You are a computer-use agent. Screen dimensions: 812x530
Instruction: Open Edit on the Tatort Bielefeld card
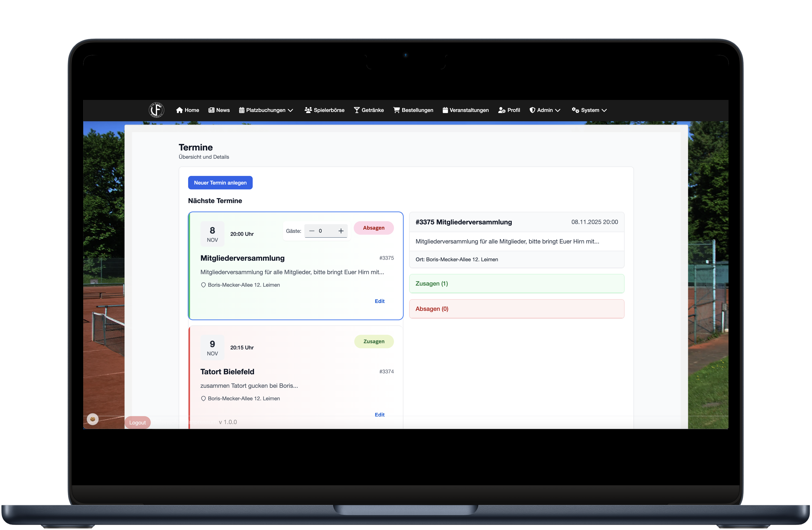coord(379,415)
